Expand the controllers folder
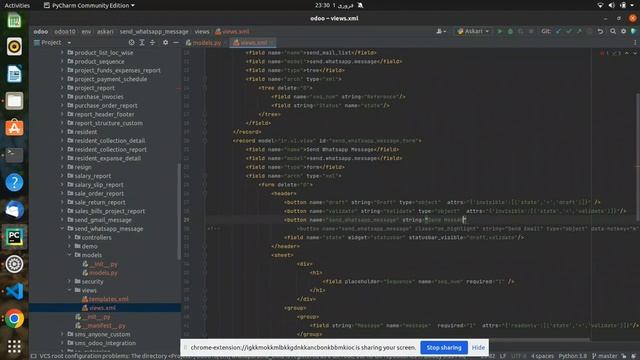This screenshot has height=360, width=640. 69,238
